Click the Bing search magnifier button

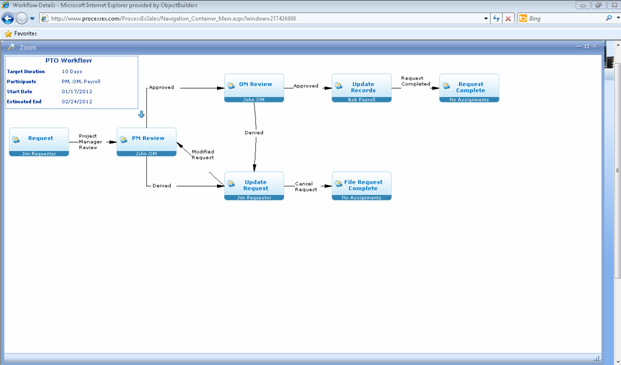pyautogui.click(x=609, y=18)
